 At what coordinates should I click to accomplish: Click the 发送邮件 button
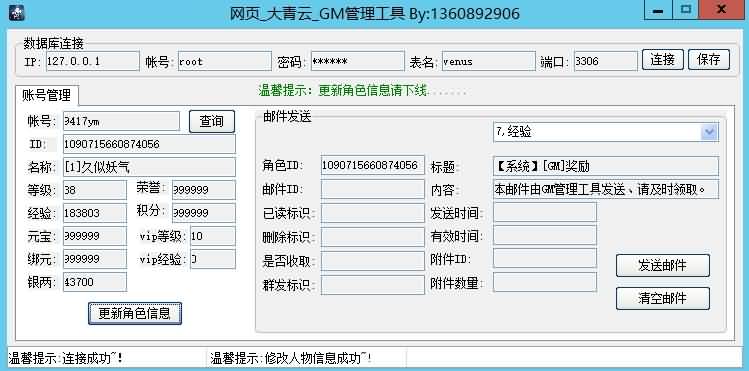click(663, 265)
